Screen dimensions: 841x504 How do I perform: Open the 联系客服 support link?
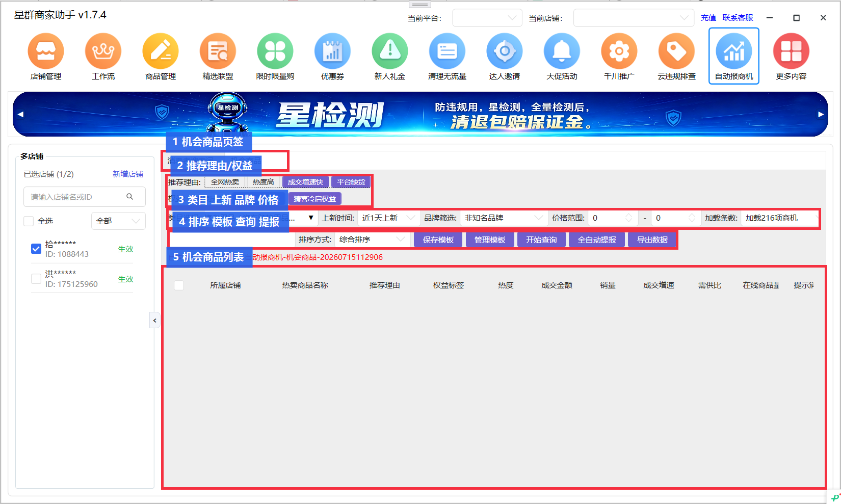coord(738,18)
